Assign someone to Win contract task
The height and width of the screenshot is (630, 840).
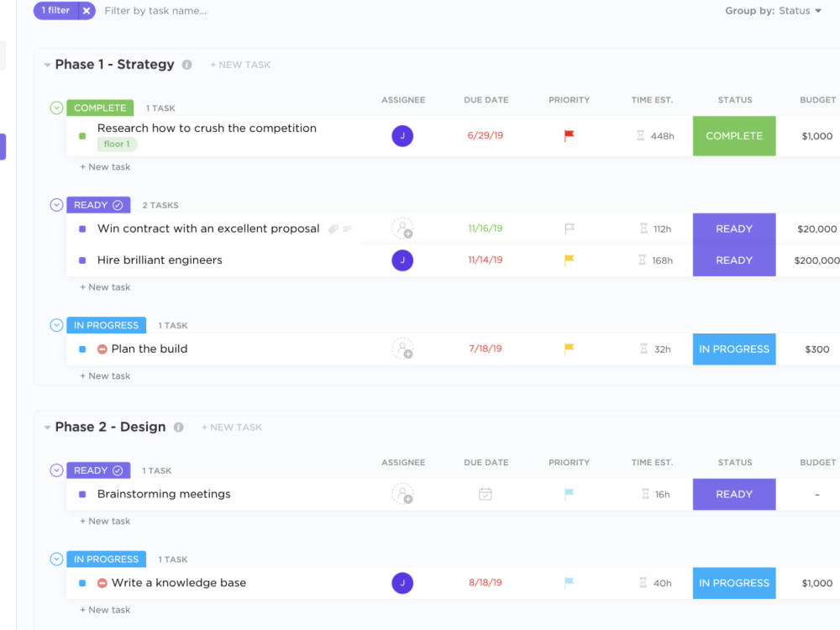[x=402, y=228]
